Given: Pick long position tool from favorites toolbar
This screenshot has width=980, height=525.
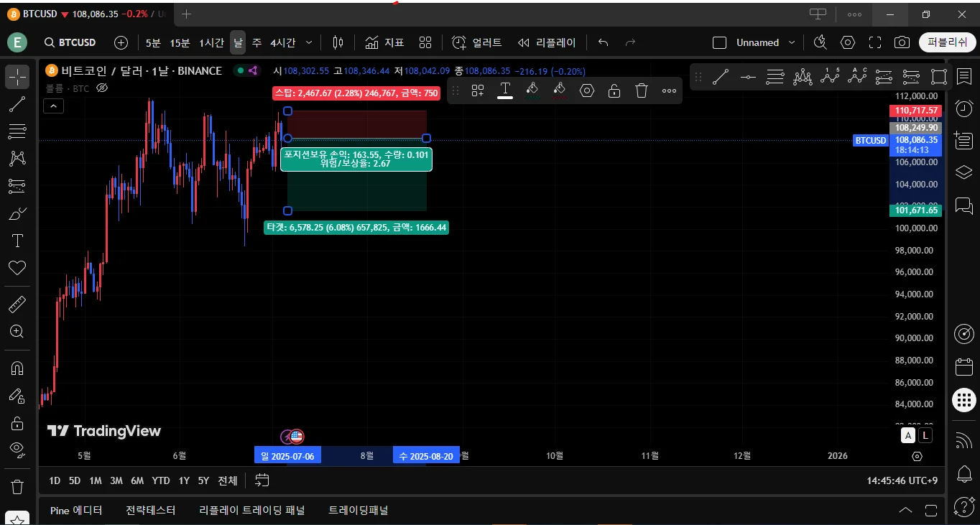Looking at the screenshot, I should (x=884, y=77).
